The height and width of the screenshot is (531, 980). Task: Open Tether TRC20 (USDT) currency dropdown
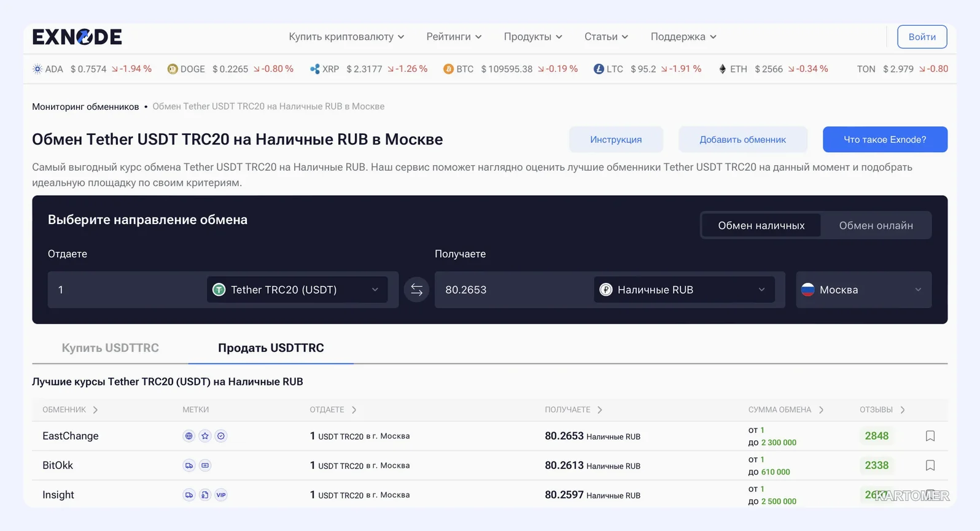297,290
